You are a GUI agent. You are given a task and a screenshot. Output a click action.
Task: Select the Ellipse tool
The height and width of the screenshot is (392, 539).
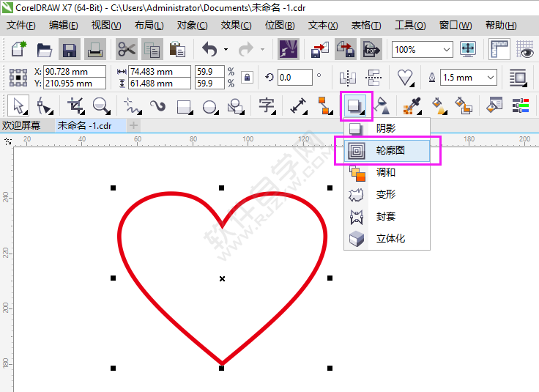(210, 107)
